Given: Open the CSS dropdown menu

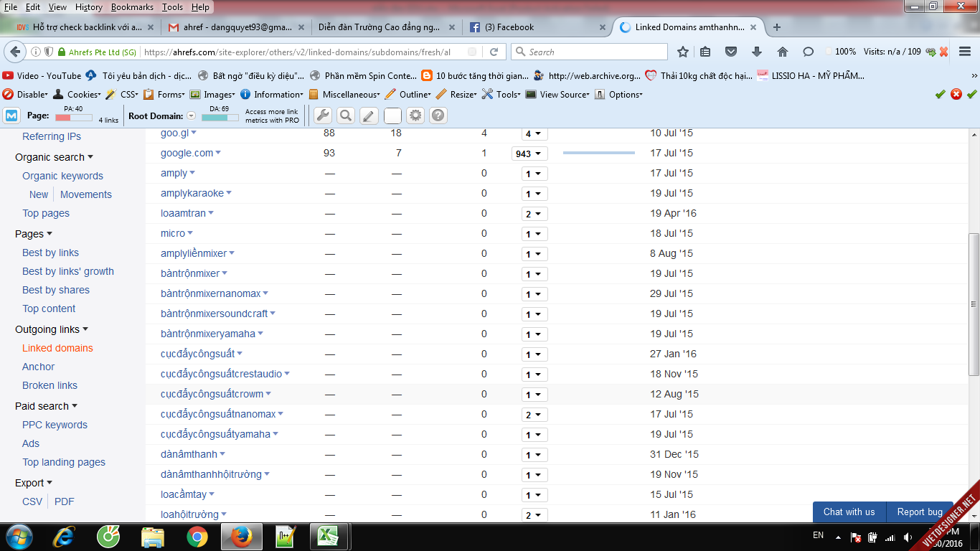Looking at the screenshot, I should pyautogui.click(x=122, y=94).
